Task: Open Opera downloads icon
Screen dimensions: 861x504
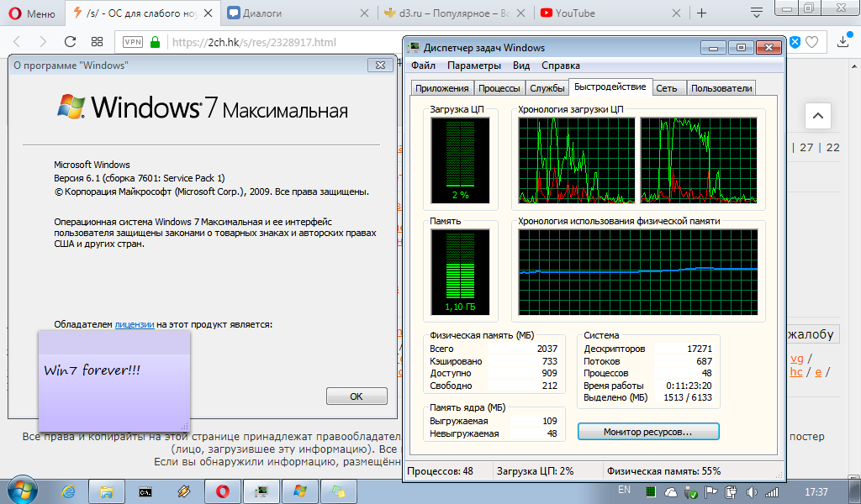Action: click(x=843, y=42)
